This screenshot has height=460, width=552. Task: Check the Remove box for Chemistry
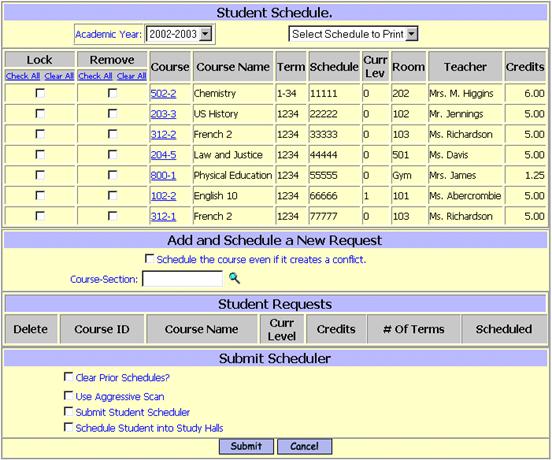(113, 93)
